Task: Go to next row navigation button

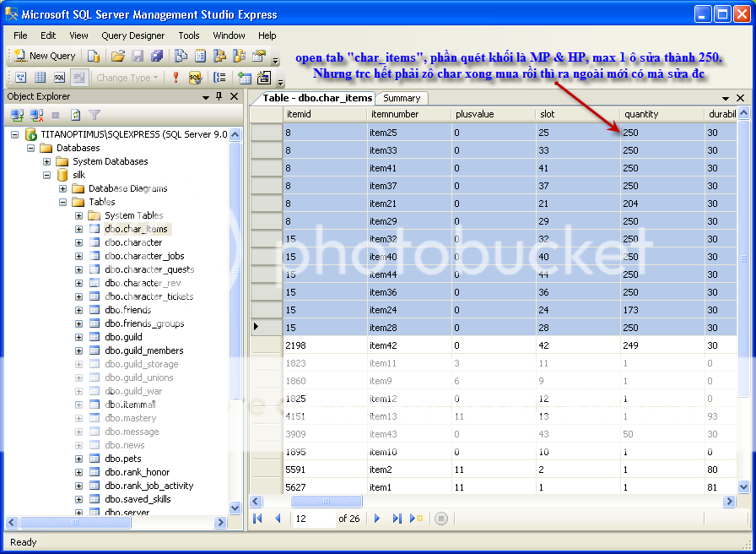Action: (377, 519)
